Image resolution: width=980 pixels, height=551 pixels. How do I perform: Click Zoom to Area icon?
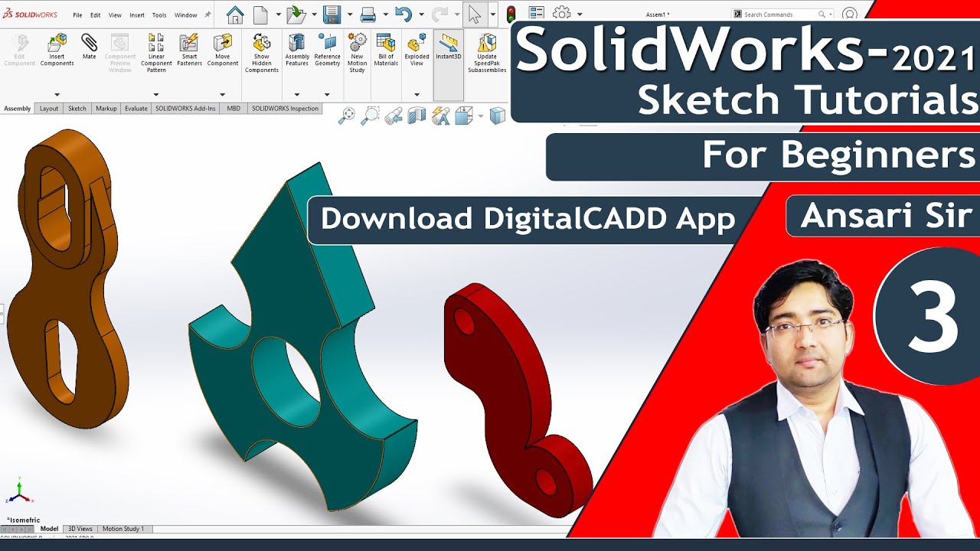click(x=370, y=116)
